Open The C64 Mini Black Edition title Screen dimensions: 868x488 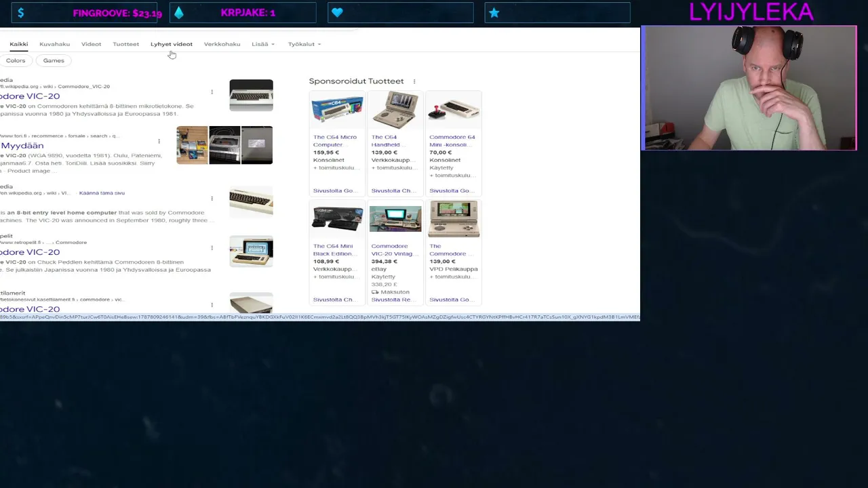pos(334,250)
